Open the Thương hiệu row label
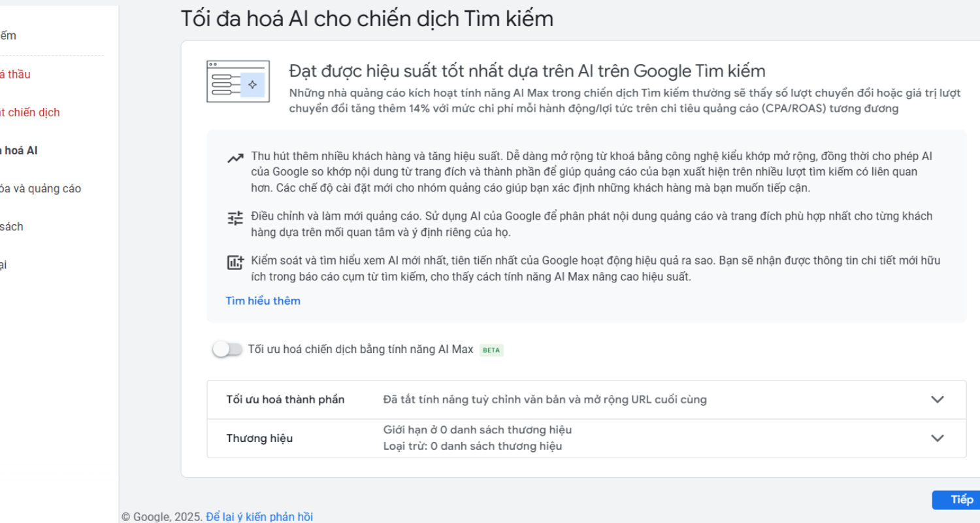Viewport: 980px width, 523px height. point(259,438)
